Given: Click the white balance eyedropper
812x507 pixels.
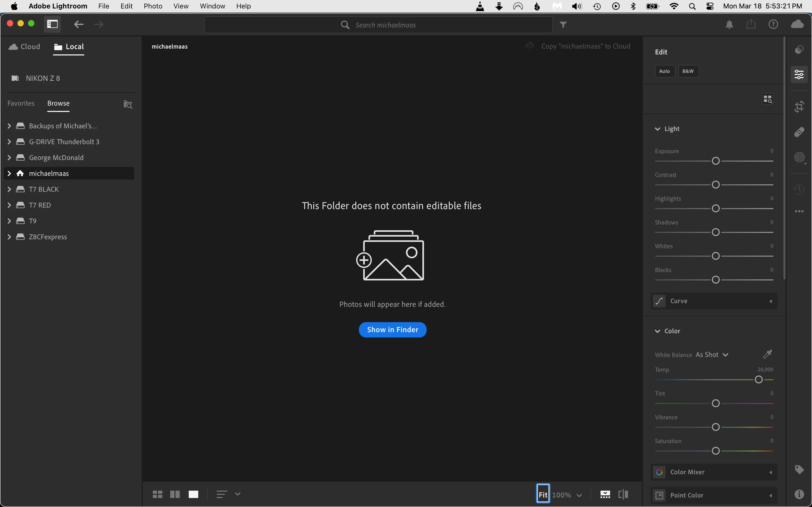Looking at the screenshot, I should (767, 354).
